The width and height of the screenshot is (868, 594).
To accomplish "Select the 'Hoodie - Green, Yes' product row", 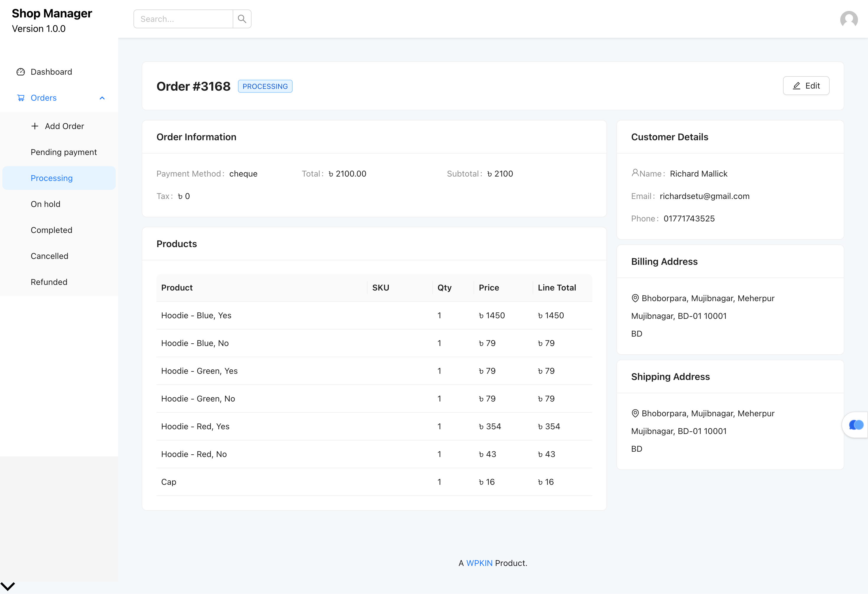I will click(374, 371).
